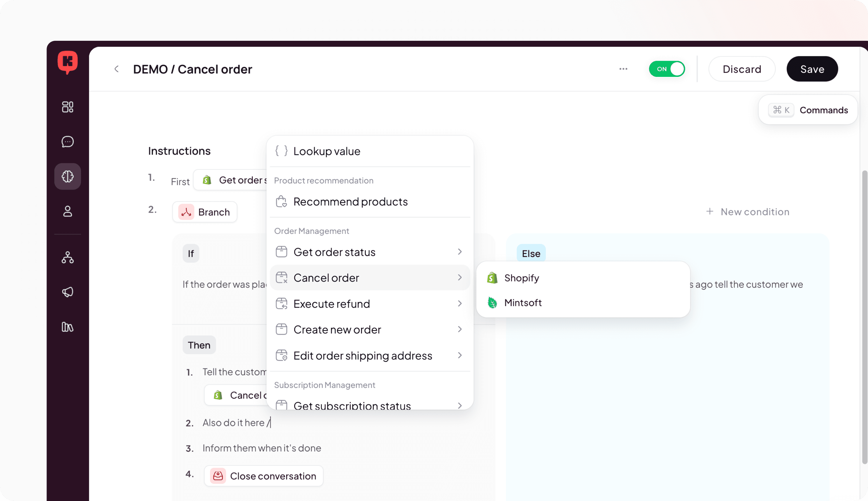Expand Edit order shipping address submenu

(370, 355)
